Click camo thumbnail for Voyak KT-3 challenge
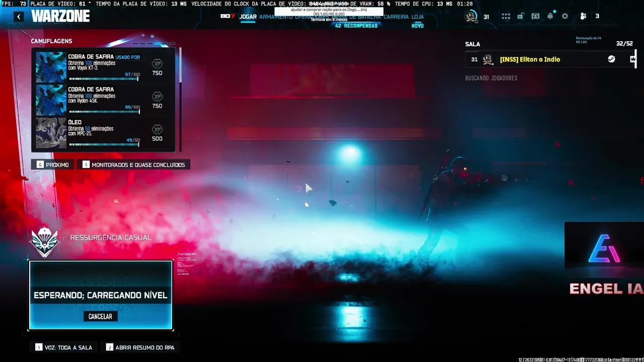The width and height of the screenshot is (644, 362). (x=51, y=67)
